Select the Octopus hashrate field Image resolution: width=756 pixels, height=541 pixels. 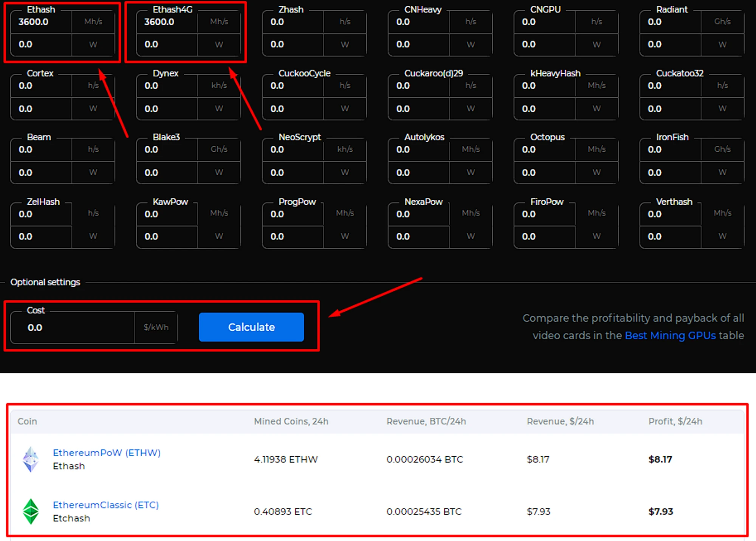coord(544,150)
